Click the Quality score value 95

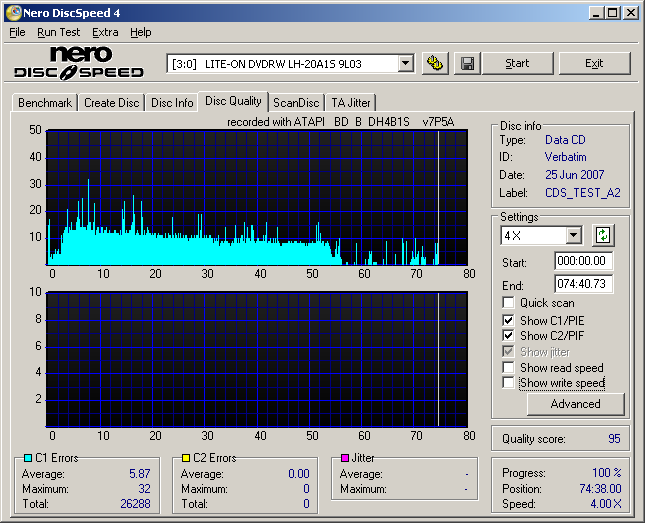point(614,439)
